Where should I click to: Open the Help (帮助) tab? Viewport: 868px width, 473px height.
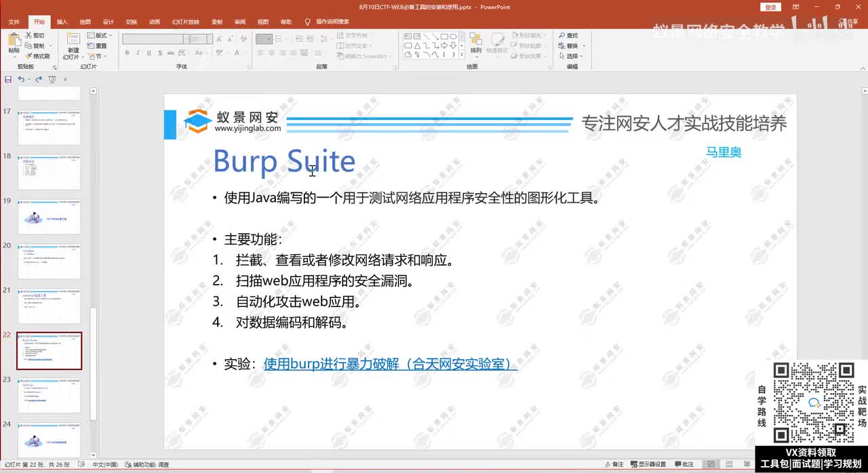click(286, 22)
